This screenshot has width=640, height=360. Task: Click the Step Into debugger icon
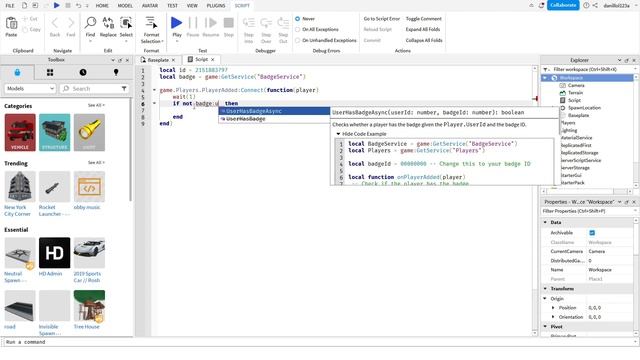pyautogui.click(x=249, y=23)
